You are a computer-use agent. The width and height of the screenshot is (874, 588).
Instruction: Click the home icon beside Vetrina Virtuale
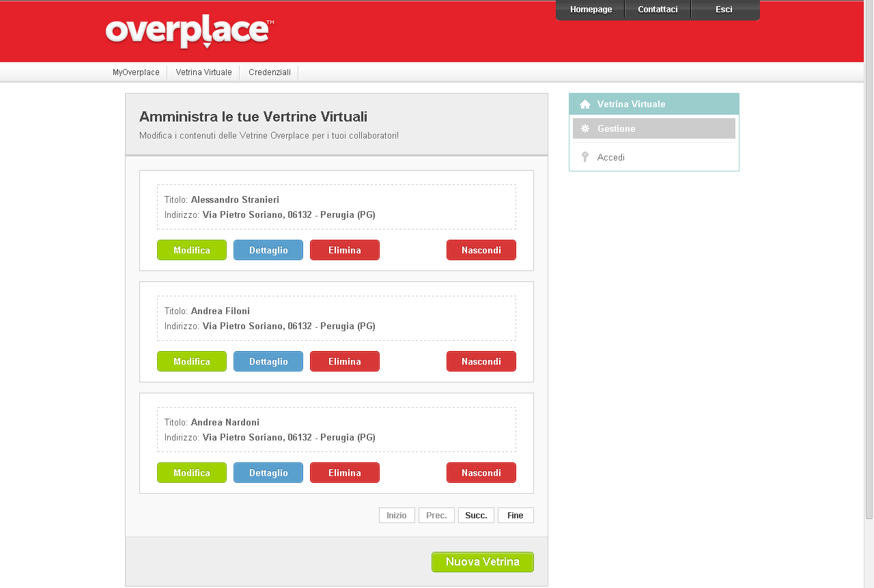(x=585, y=104)
